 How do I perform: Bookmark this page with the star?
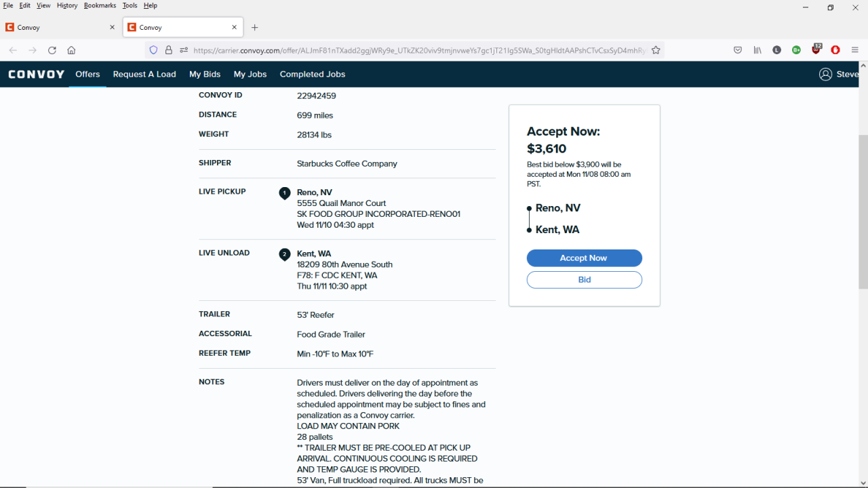tap(656, 50)
